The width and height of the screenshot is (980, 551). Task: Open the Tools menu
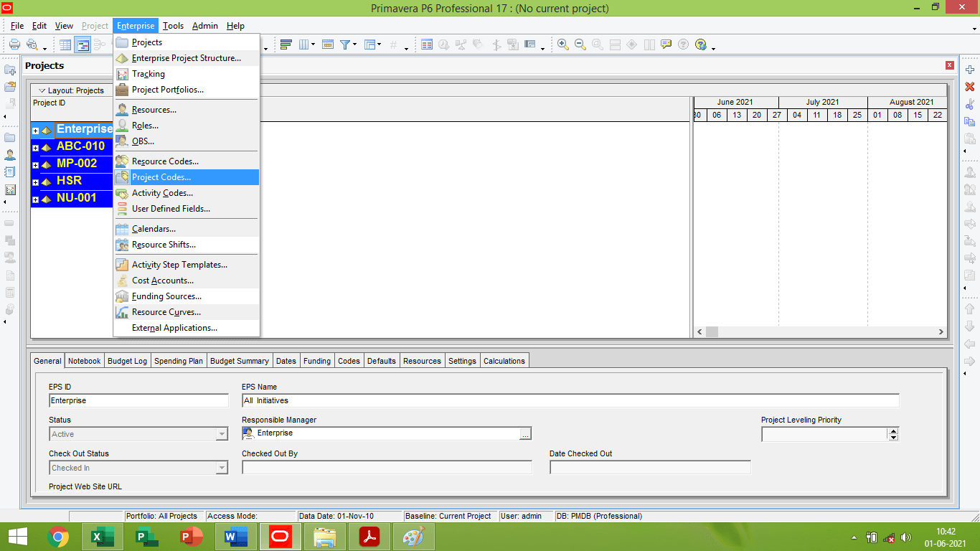pyautogui.click(x=173, y=26)
